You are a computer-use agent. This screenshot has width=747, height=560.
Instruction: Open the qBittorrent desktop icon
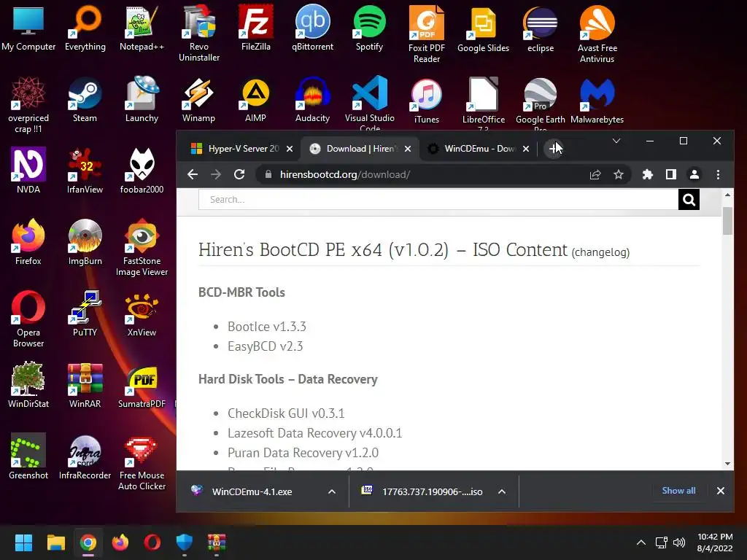tap(312, 28)
